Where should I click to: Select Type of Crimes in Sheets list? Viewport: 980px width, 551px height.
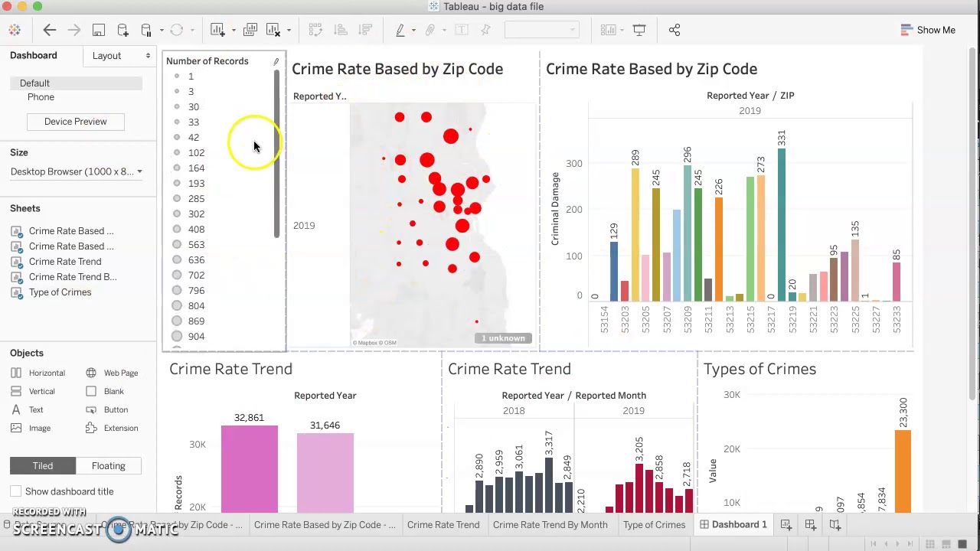point(60,292)
